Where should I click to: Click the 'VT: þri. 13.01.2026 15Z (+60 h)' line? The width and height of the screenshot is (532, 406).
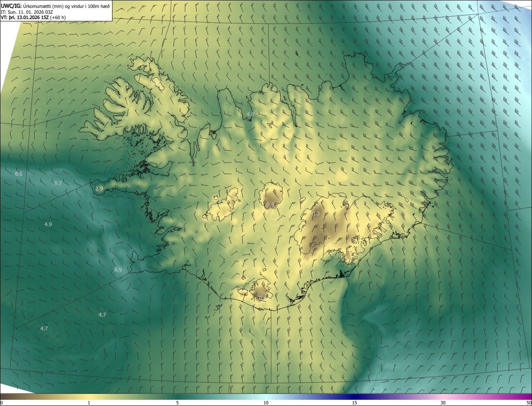coord(34,17)
